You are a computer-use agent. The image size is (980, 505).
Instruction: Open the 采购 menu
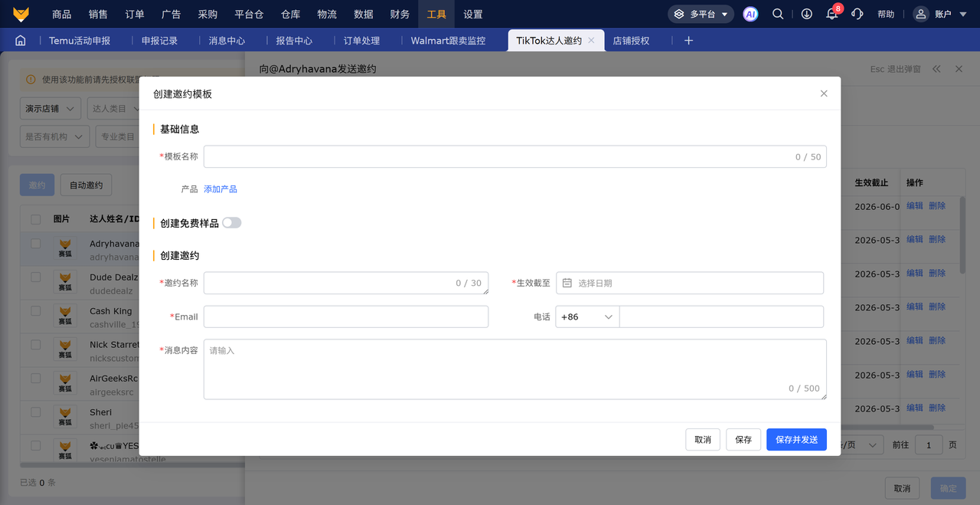pyautogui.click(x=207, y=14)
